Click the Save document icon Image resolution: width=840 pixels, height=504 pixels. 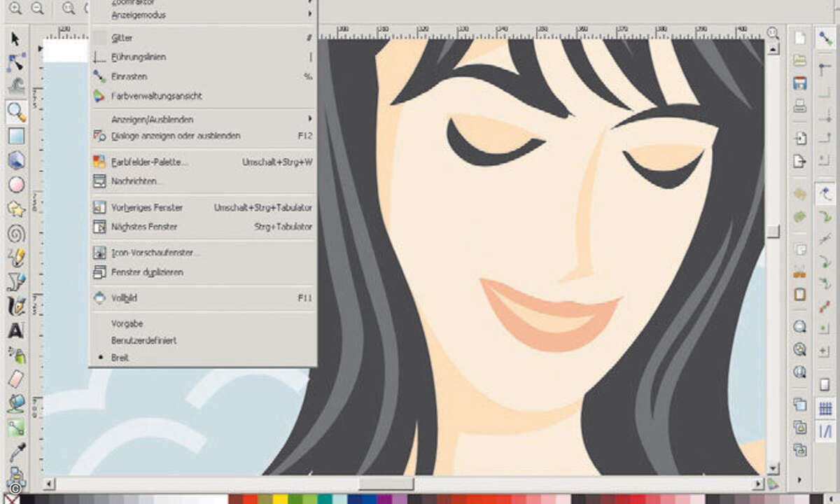pyautogui.click(x=799, y=83)
